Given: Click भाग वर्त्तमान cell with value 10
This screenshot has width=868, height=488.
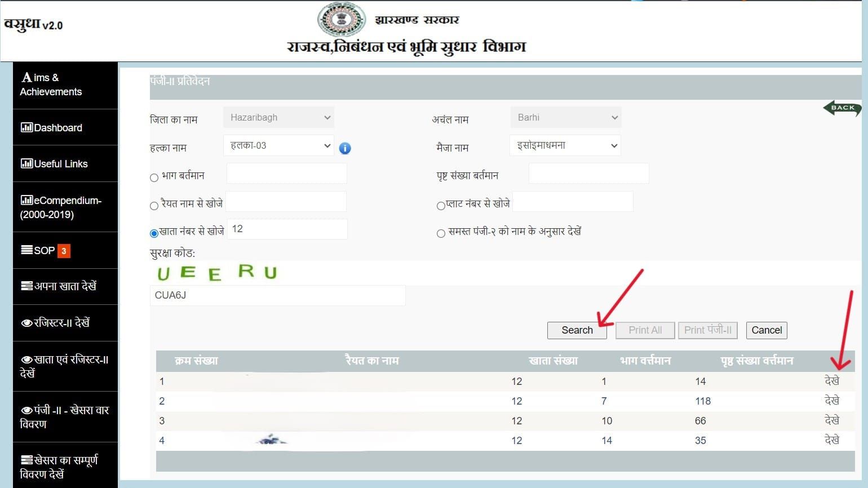Looking at the screenshot, I should pyautogui.click(x=606, y=421).
